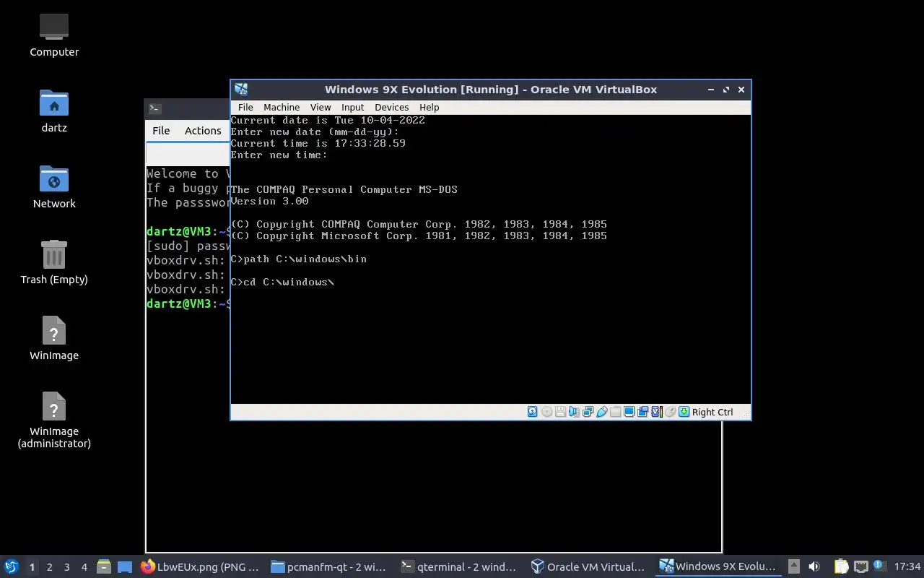Viewport: 924px width, 578px height.
Task: Open the File menu in VirtualBox window
Action: [245, 107]
